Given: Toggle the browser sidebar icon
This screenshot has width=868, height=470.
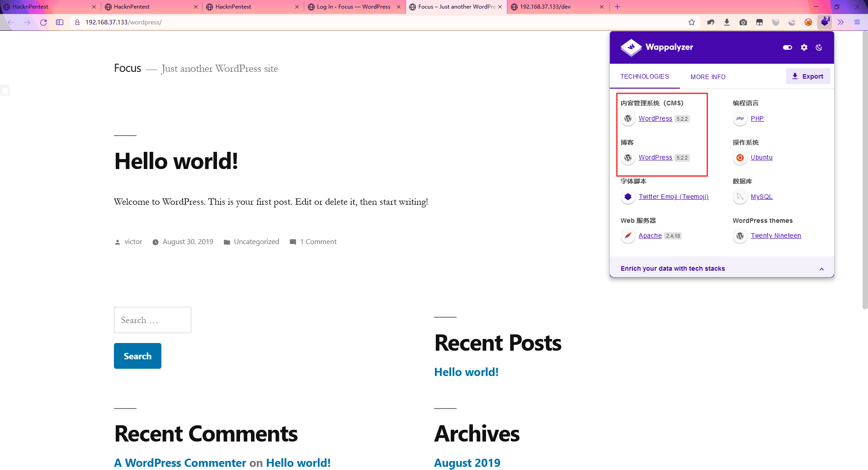Looking at the screenshot, I should 60,22.
